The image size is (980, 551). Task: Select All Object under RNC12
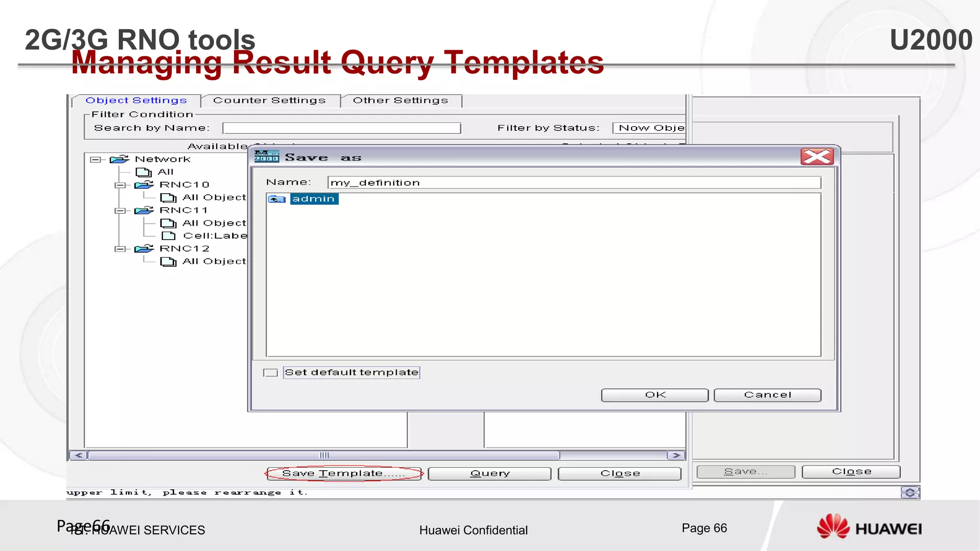pyautogui.click(x=214, y=261)
